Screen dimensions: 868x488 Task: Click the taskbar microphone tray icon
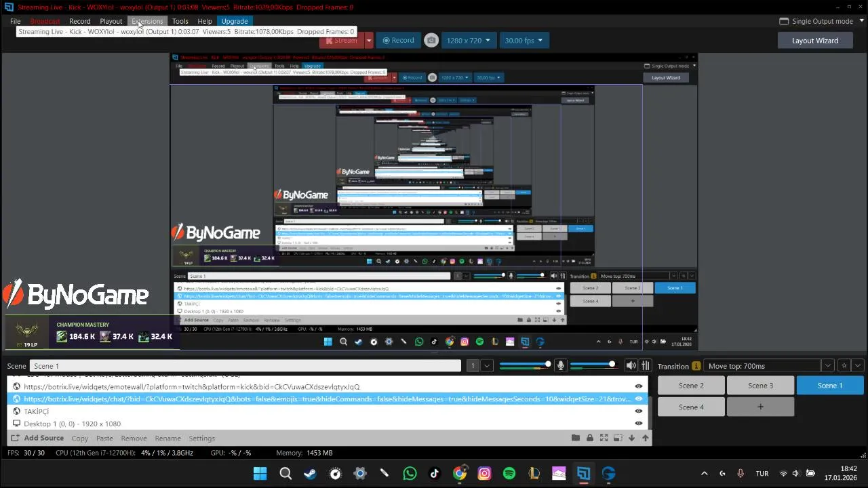pos(741,473)
